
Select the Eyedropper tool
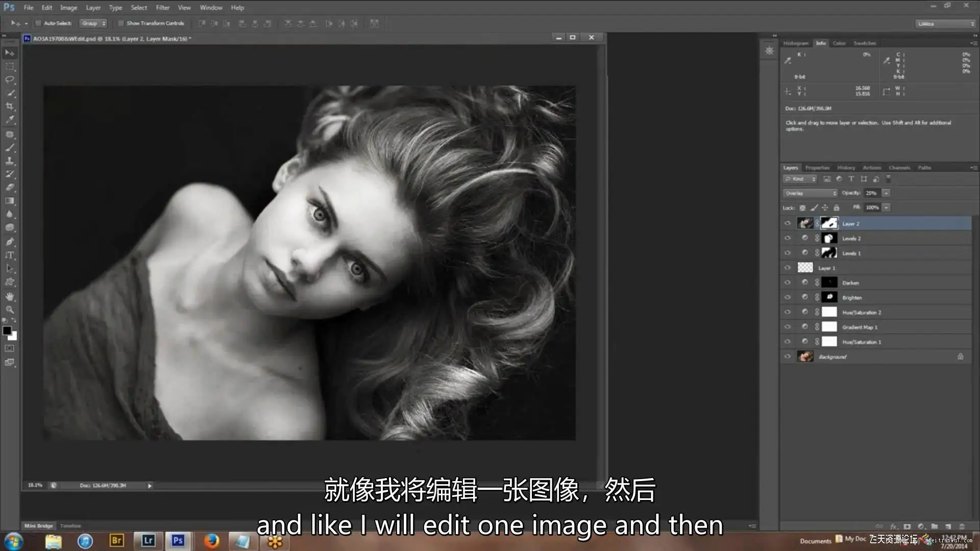pos(10,120)
